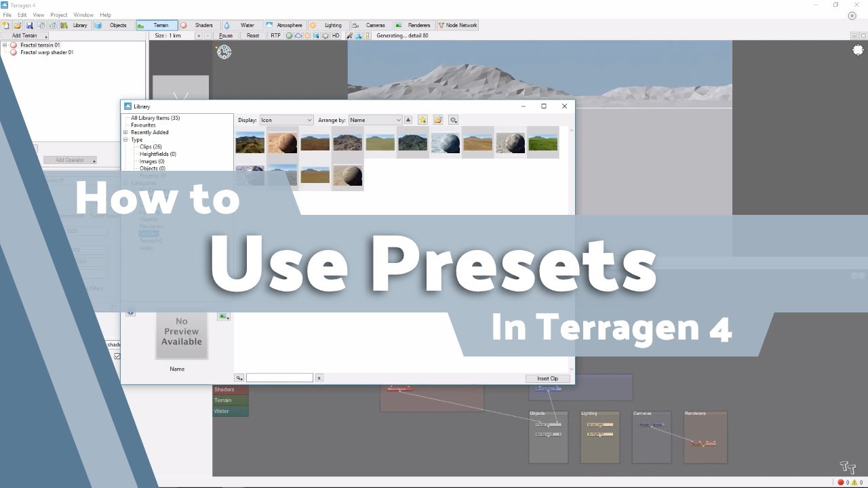Click the search magnifier icon in Library

239,378
